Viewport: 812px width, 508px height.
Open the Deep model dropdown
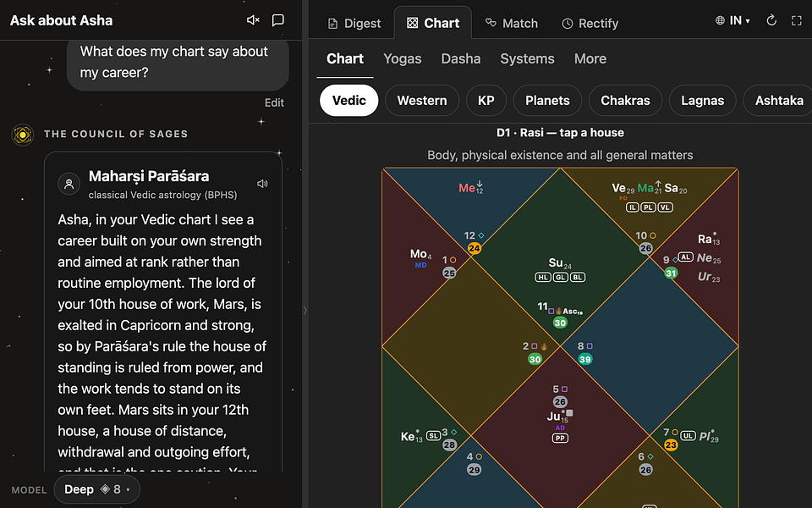pos(96,489)
